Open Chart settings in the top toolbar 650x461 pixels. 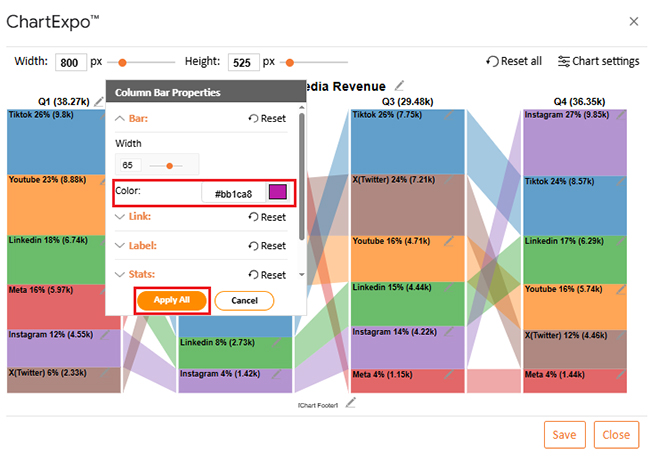click(x=598, y=61)
